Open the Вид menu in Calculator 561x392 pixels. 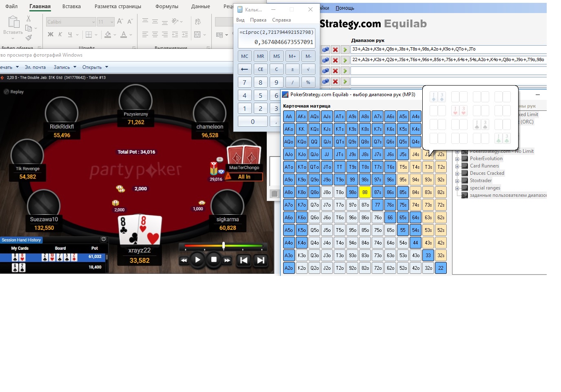tap(240, 20)
